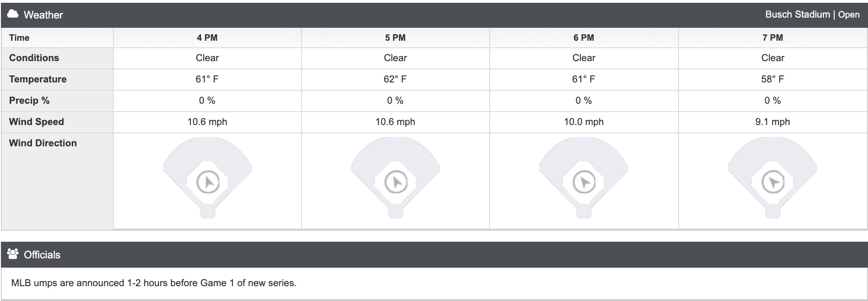Click the 5 PM wind direction compass arrow
868x301 pixels.
(396, 182)
